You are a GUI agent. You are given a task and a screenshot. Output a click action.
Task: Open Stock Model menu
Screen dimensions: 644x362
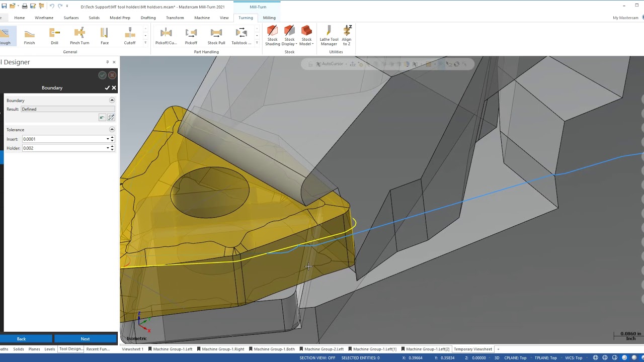[306, 36]
